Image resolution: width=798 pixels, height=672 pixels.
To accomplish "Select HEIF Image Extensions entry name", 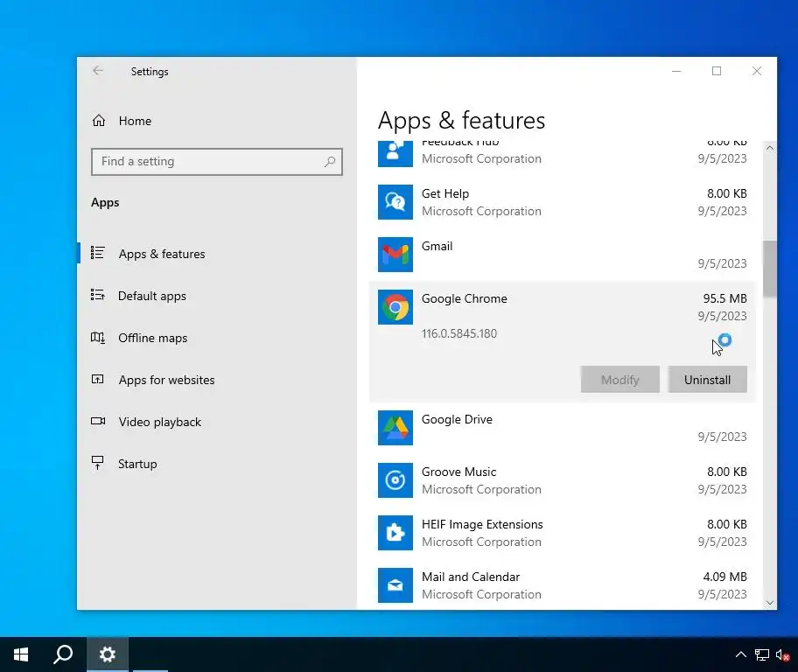I will pos(482,524).
